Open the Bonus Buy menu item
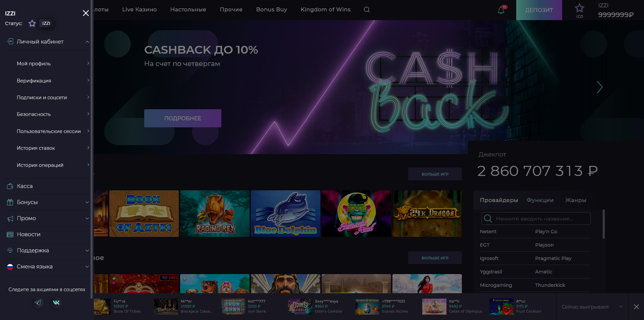The image size is (644, 320). [x=272, y=9]
